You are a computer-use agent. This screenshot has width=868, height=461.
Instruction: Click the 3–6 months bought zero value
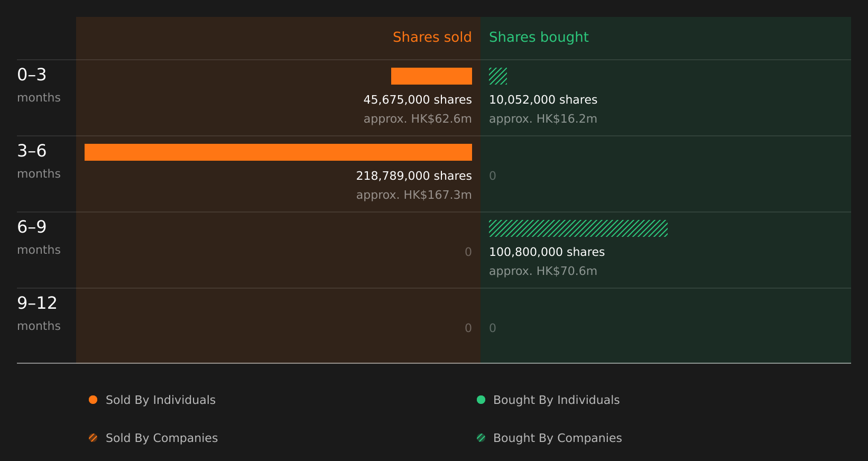click(493, 176)
